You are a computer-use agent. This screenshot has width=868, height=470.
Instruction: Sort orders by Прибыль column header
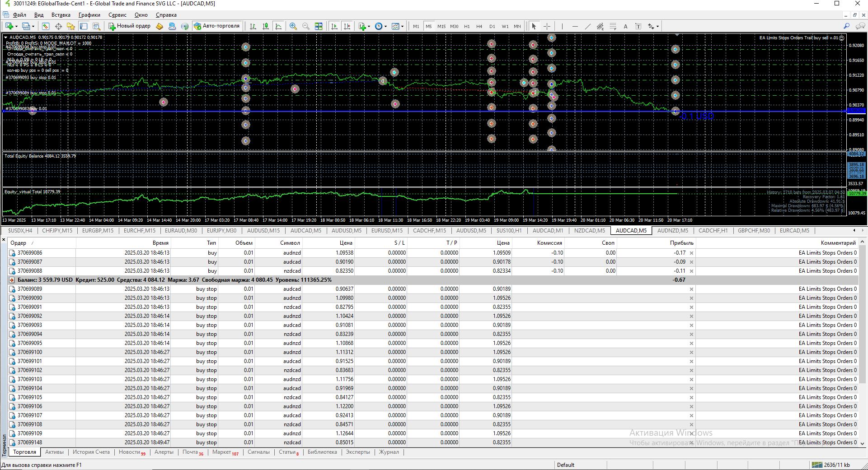[681, 243]
